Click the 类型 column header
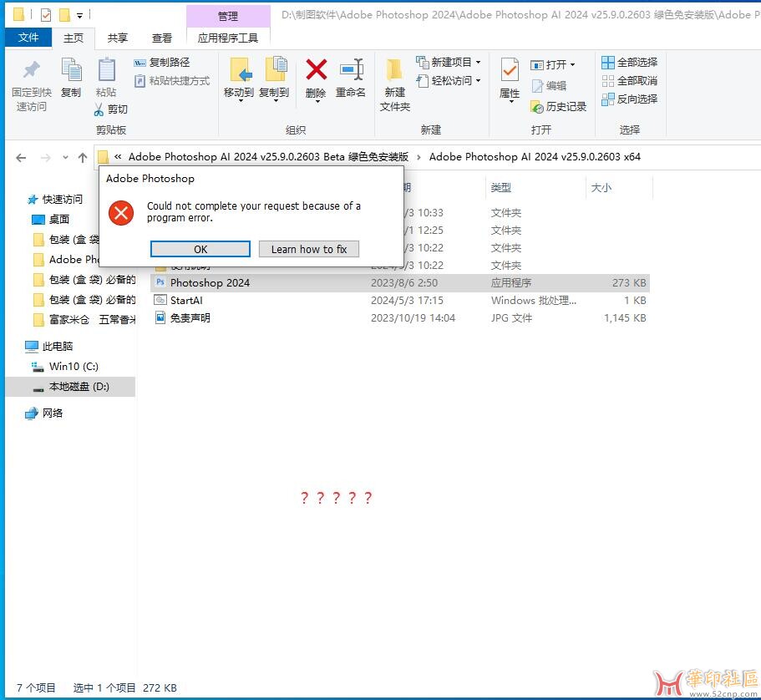The image size is (761, 700). tap(501, 187)
